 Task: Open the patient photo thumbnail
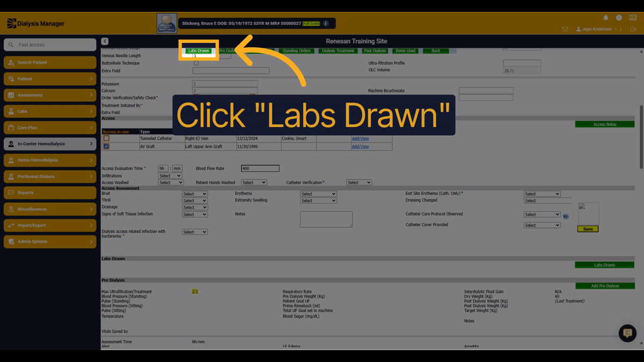(167, 23)
